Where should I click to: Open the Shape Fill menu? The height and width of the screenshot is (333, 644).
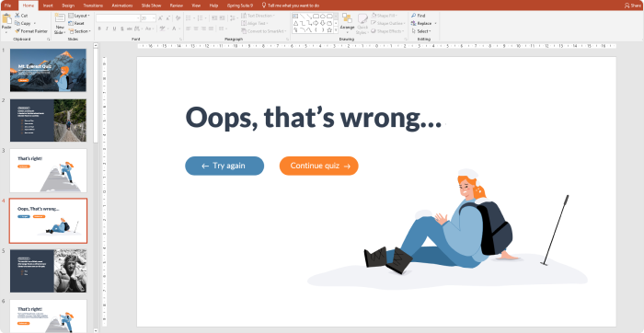(x=384, y=16)
